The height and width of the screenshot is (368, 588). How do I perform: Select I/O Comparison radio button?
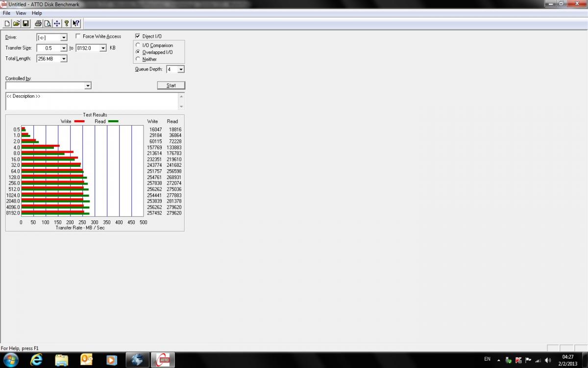[x=138, y=45]
